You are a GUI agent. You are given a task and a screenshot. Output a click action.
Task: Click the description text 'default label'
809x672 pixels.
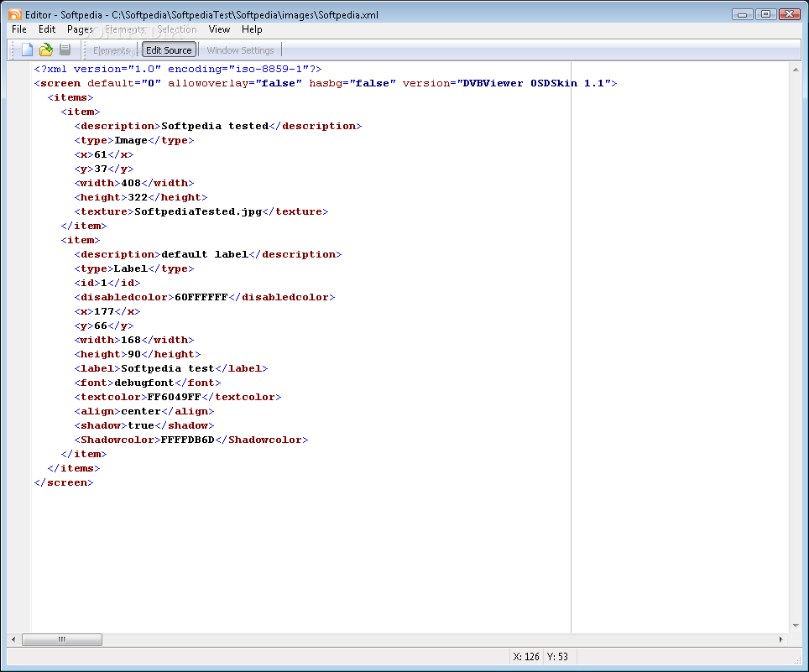tap(205, 254)
